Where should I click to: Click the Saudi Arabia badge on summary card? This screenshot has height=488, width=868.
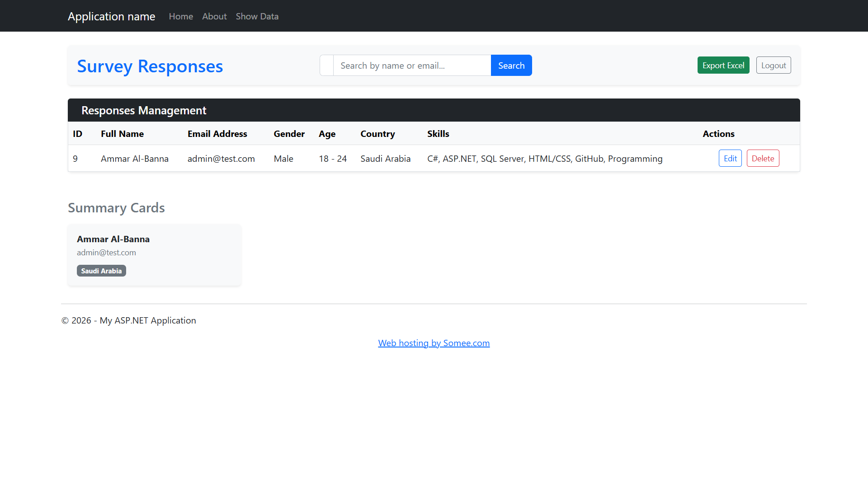(x=101, y=271)
